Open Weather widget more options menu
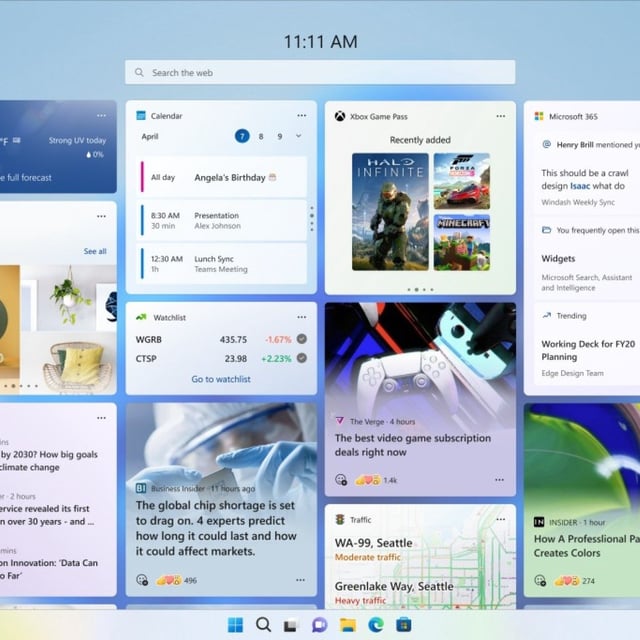 [x=102, y=116]
